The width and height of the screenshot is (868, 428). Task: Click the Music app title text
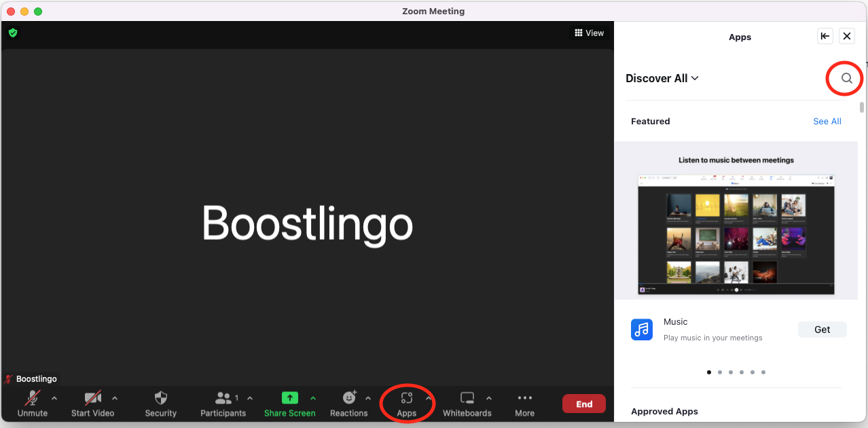pyautogui.click(x=676, y=322)
